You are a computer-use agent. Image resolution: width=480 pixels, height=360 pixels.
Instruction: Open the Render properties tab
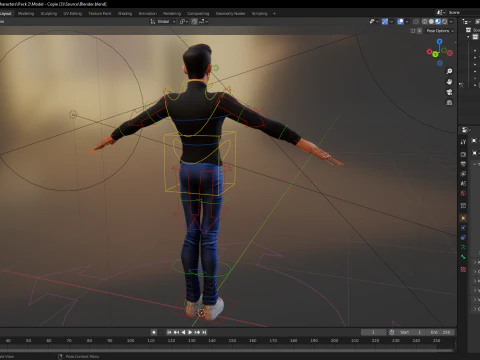pyautogui.click(x=463, y=154)
